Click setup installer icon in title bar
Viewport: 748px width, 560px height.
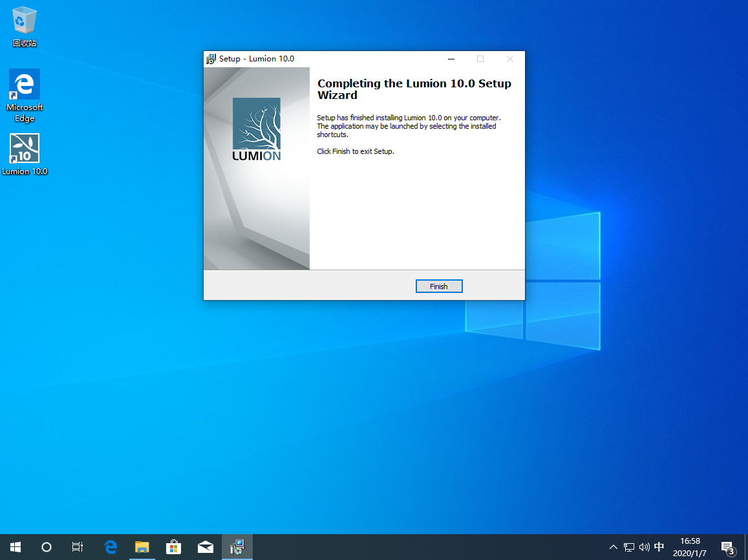coord(211,59)
